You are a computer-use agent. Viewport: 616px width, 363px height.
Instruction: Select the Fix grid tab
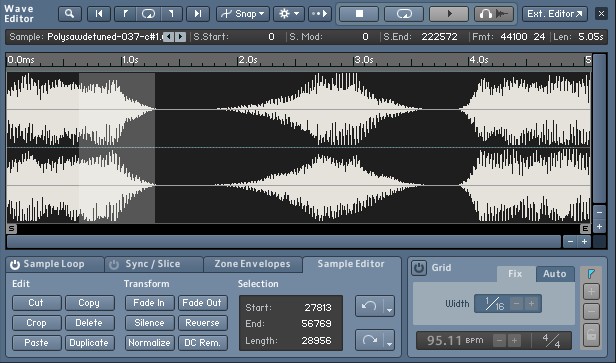pyautogui.click(x=515, y=274)
